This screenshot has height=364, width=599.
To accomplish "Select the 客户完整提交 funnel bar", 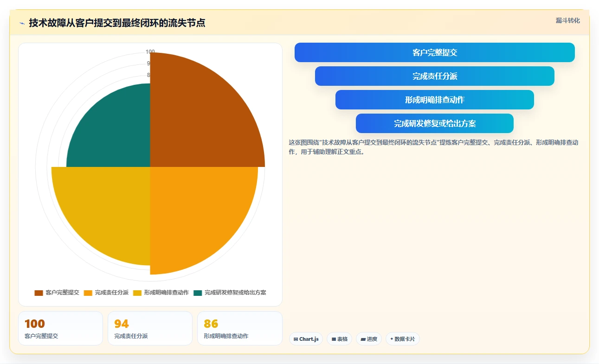I will pos(435,52).
